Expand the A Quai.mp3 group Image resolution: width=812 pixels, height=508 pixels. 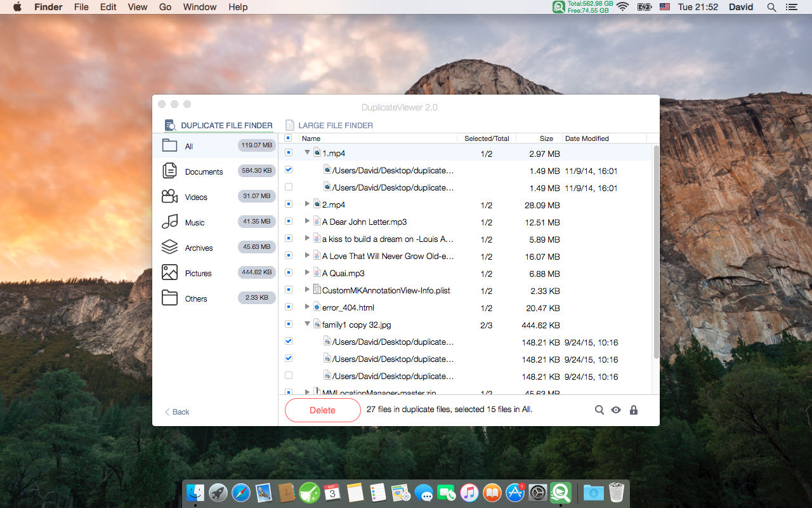point(307,272)
